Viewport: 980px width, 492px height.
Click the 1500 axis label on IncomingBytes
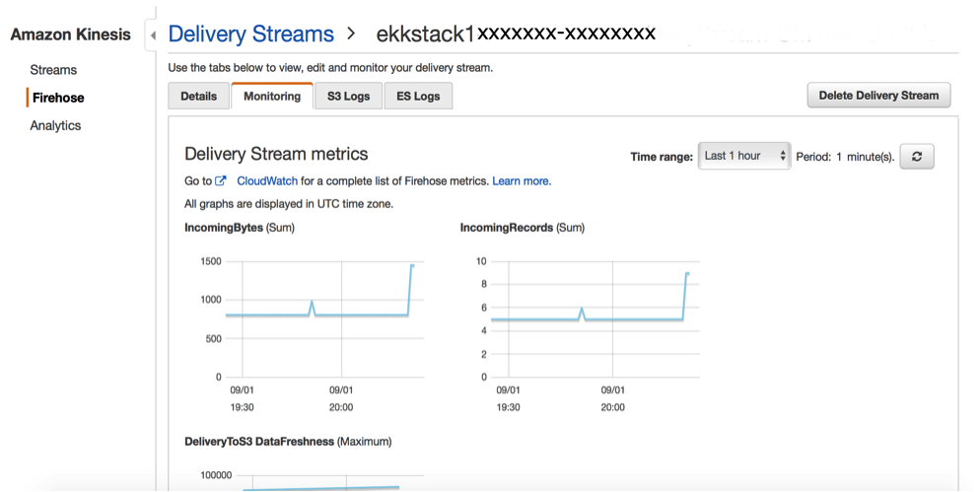click(211, 261)
